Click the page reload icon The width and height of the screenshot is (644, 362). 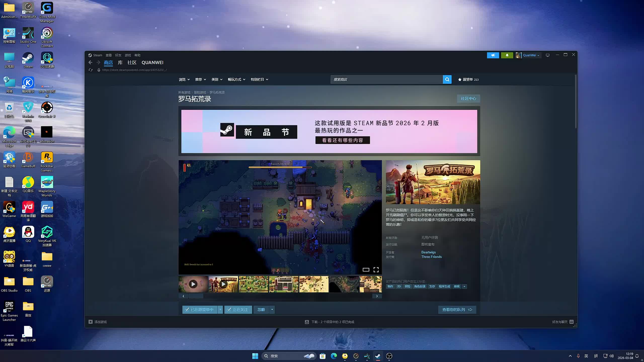point(91,70)
